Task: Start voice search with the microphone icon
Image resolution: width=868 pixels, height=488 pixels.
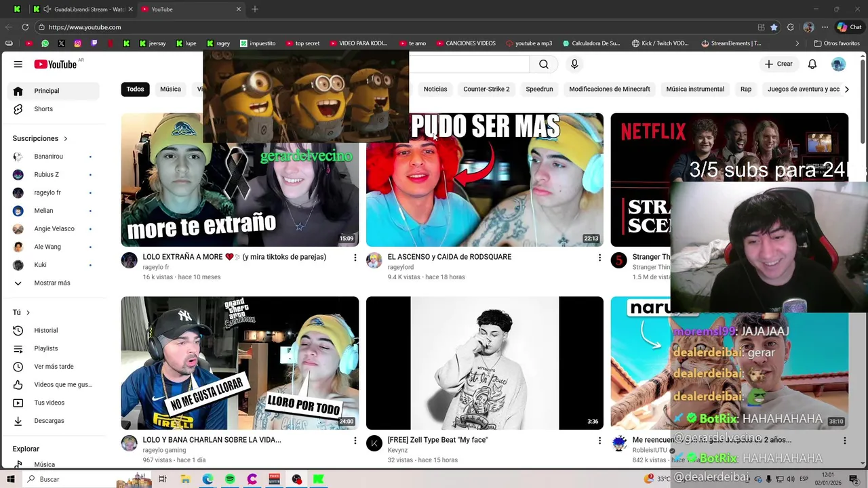Action: 574,64
